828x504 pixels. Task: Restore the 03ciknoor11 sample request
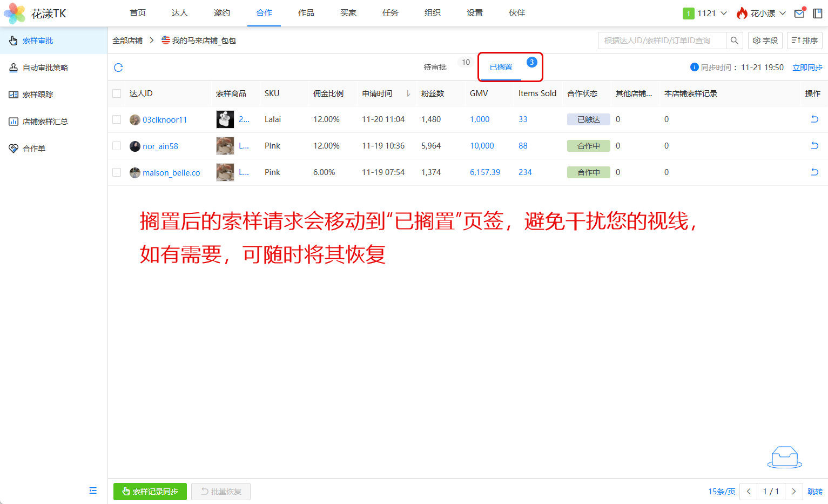point(814,119)
